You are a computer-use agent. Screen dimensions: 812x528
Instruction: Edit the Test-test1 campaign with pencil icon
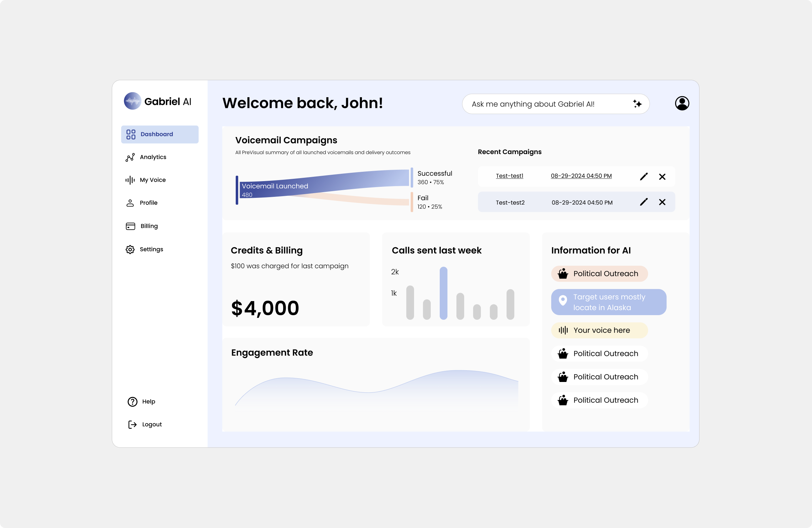click(x=644, y=176)
